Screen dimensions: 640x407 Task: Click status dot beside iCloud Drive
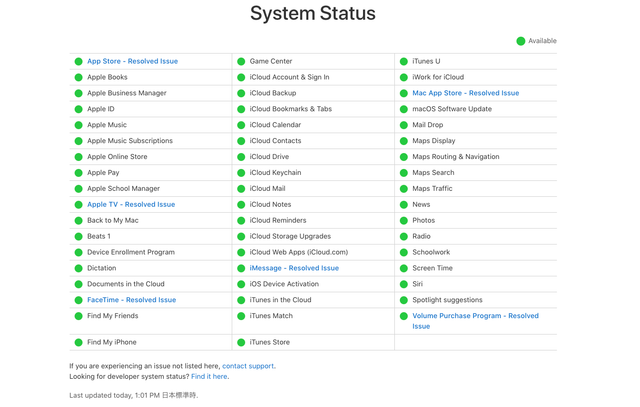tap(241, 157)
